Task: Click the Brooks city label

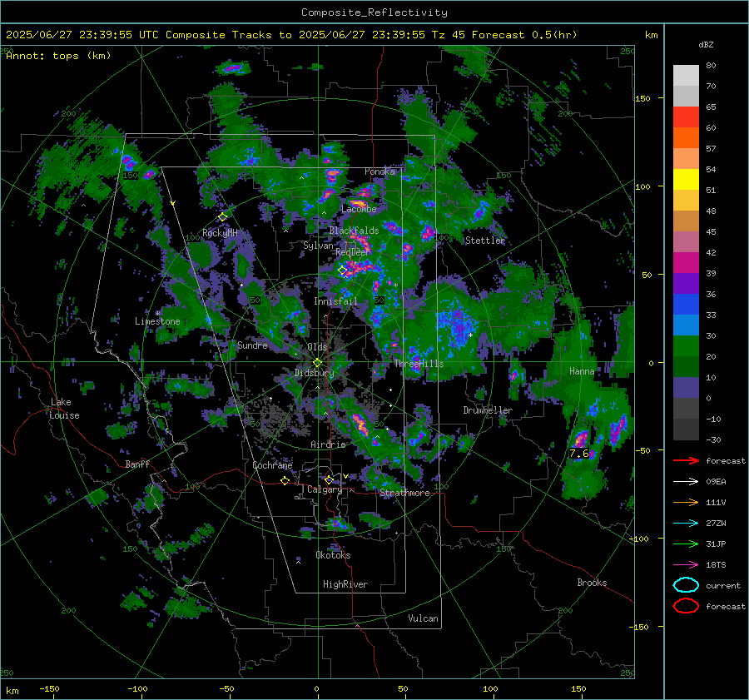Action: click(x=592, y=583)
